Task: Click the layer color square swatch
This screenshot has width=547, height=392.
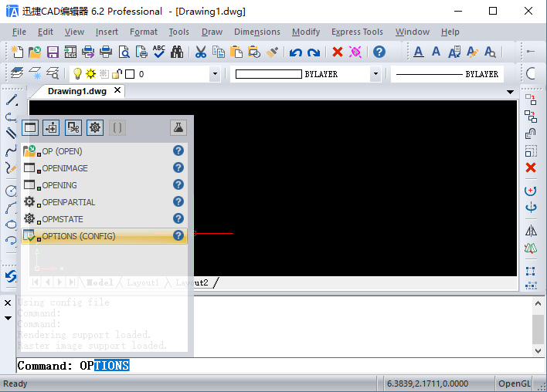Action: click(x=130, y=74)
